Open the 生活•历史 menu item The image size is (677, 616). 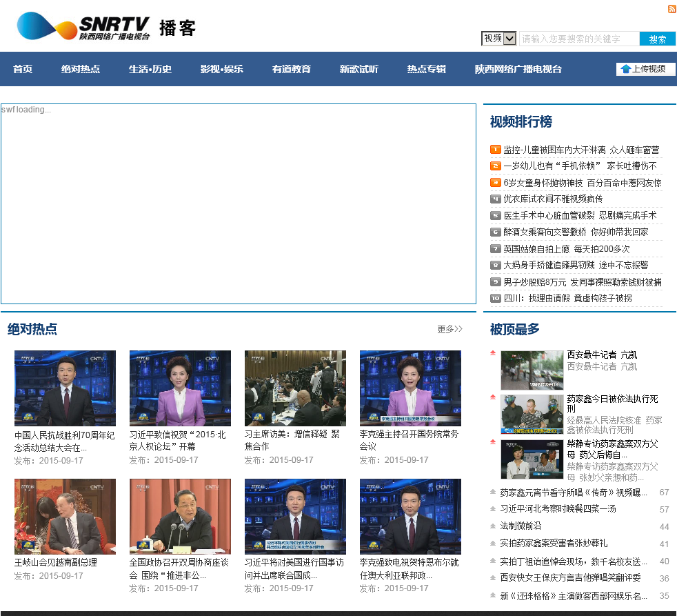[150, 69]
